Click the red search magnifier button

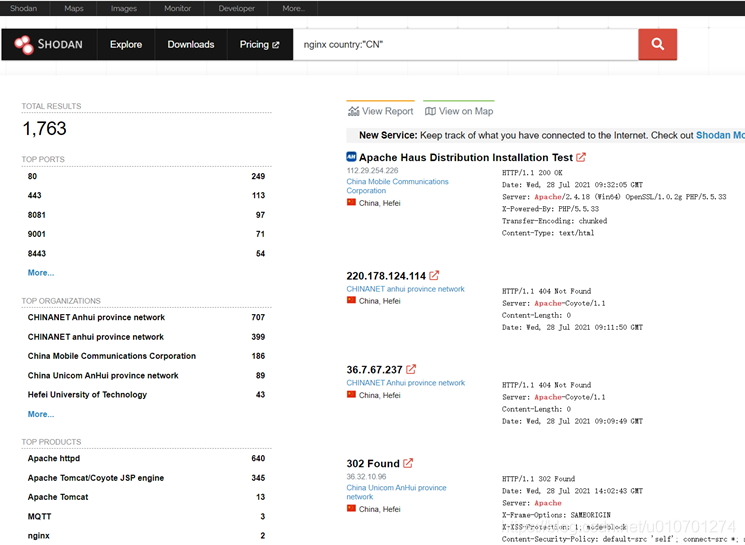(658, 45)
